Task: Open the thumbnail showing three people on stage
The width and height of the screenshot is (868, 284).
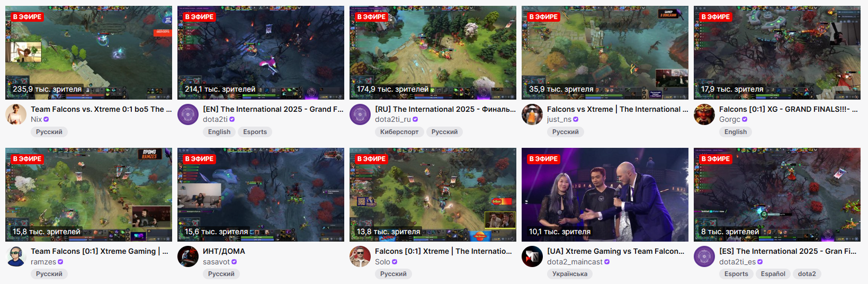Action: coord(605,194)
